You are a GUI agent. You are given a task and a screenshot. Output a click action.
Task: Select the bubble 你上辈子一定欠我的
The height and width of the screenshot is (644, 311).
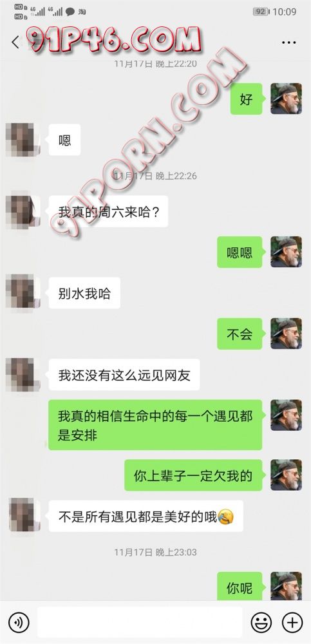click(194, 475)
